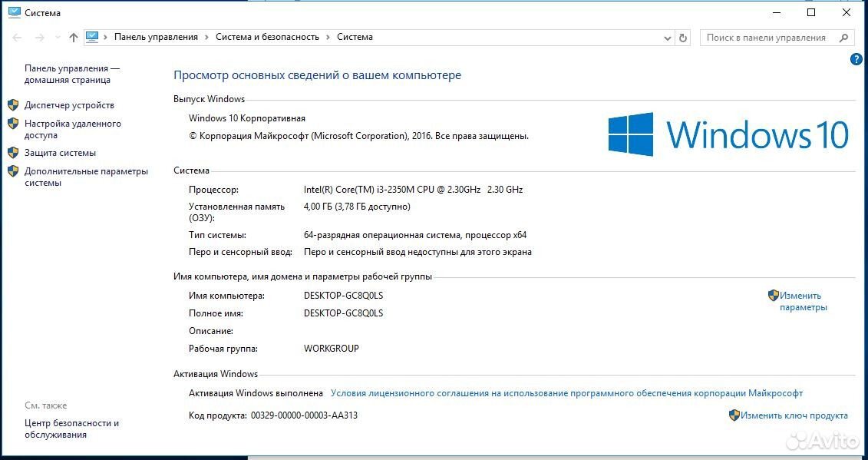Expand chevron after Система и безопасность
The width and height of the screenshot is (868, 460).
pyautogui.click(x=328, y=37)
